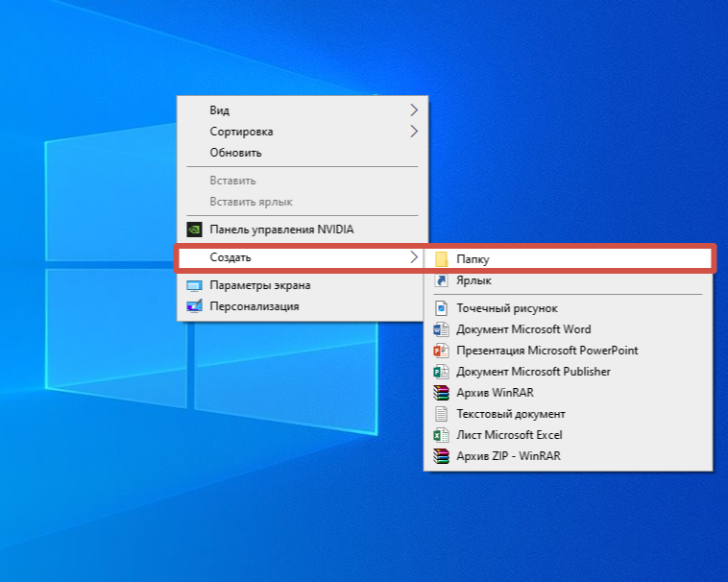728x582 pixels.
Task: Create a Презентация Microsoft PowerPoint
Action: click(568, 351)
